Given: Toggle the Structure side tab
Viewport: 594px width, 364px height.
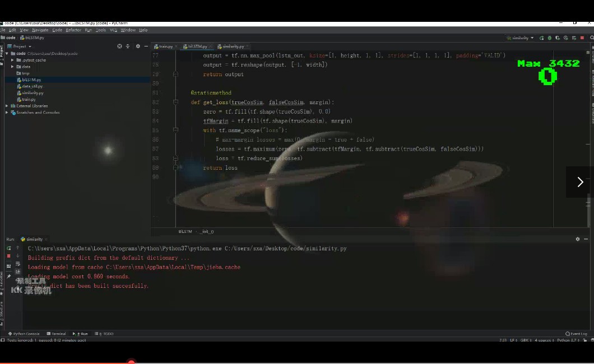Looking at the screenshot, I should pos(2,313).
